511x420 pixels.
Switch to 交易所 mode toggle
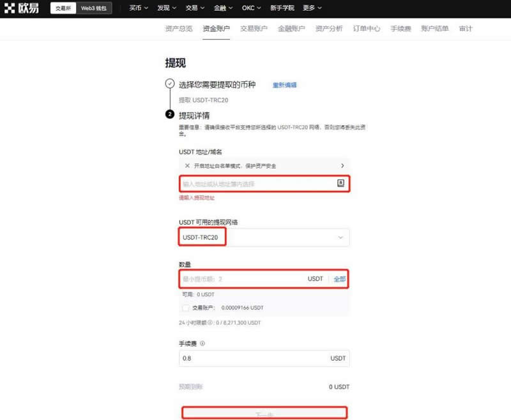click(x=63, y=8)
